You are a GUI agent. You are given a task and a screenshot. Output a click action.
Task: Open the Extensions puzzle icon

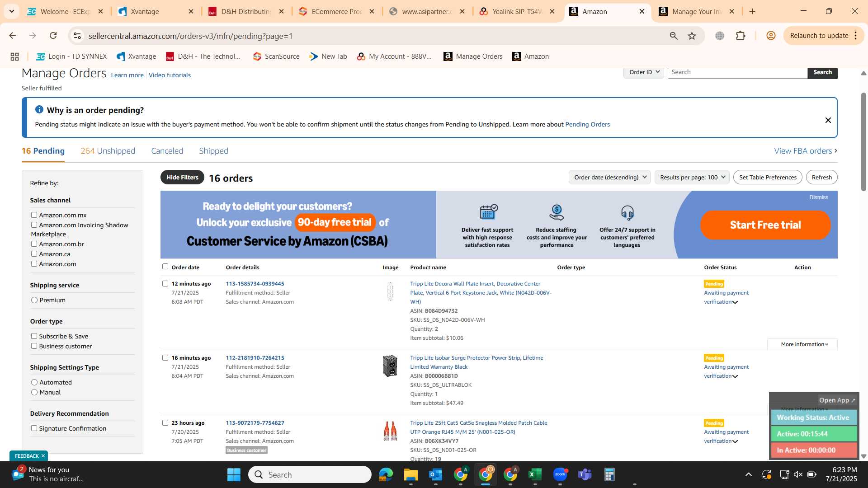coord(741,36)
